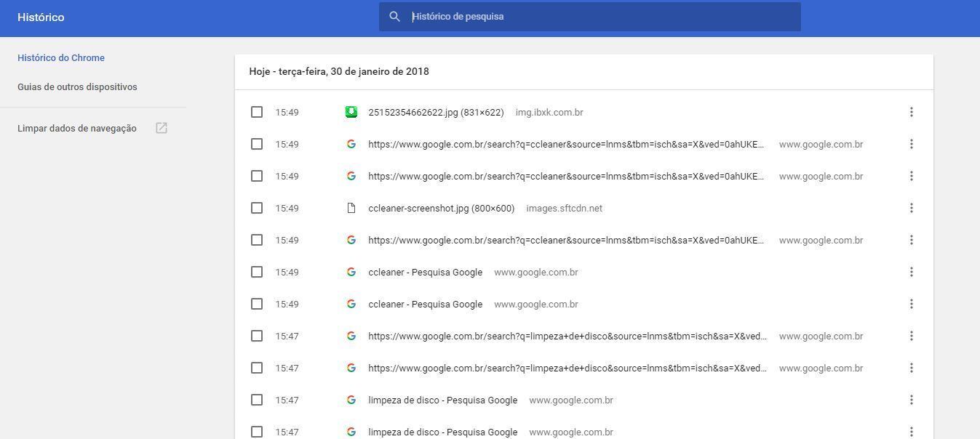980x439 pixels.
Task: Click Limpar dados de navegação link
Action: pos(77,129)
